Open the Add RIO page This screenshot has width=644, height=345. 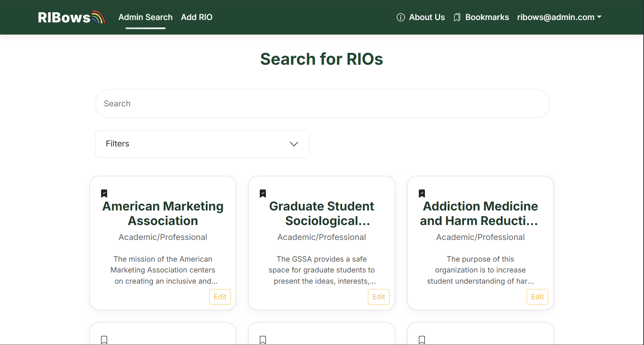point(196,17)
